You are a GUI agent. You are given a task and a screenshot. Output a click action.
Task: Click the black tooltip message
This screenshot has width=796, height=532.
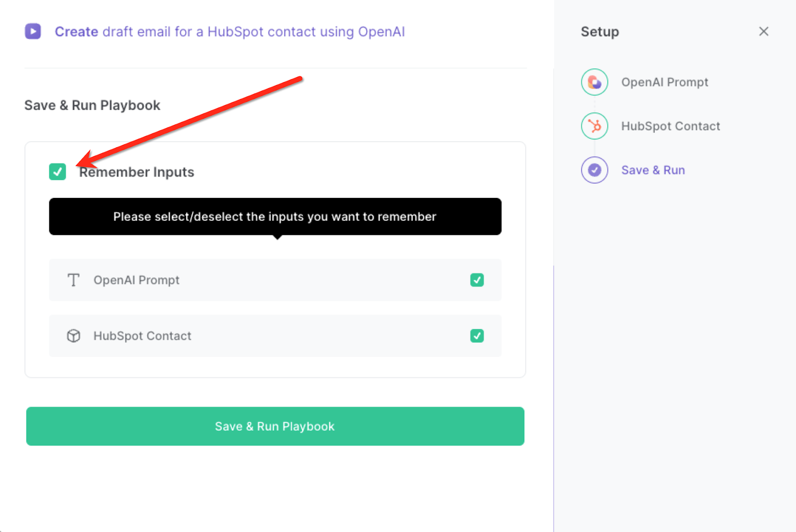point(275,216)
